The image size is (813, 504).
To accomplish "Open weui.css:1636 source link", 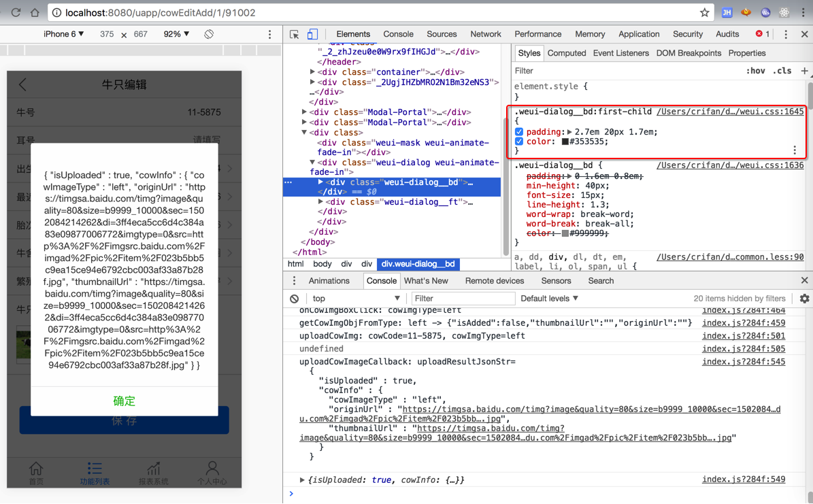I will point(730,165).
